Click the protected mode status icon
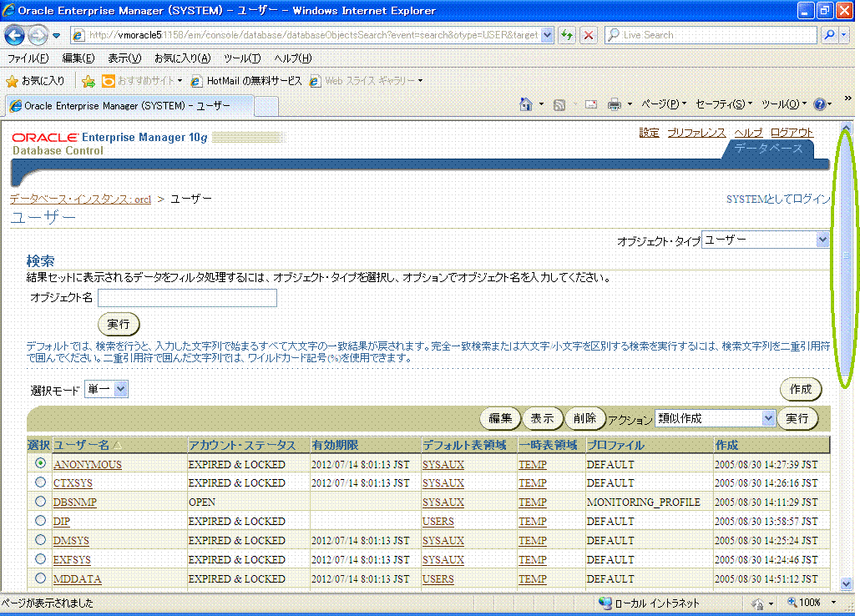Screen dimensions: 860x616 pyautogui.click(x=758, y=603)
